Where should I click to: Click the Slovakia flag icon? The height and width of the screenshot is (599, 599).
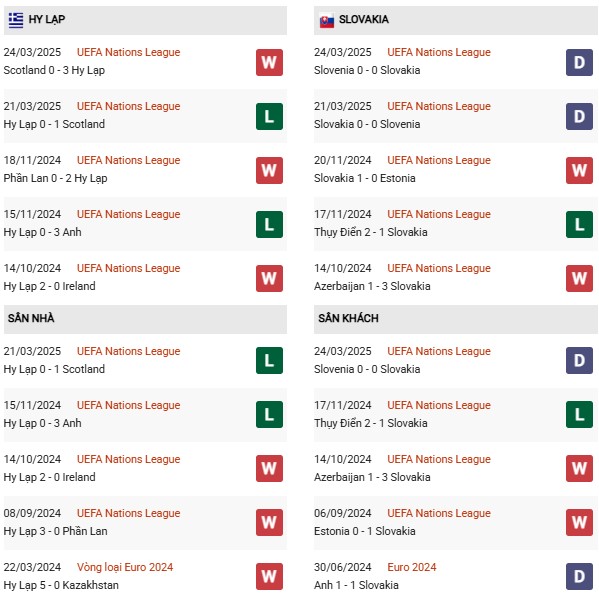327,21
